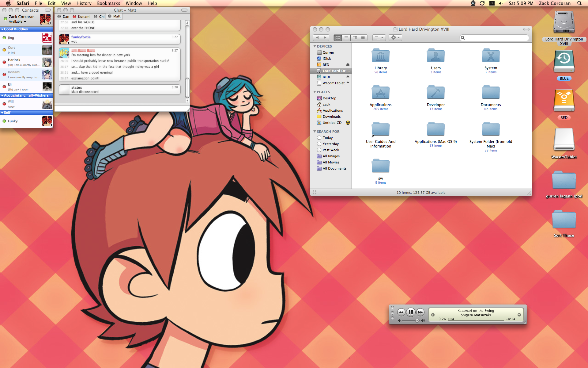This screenshot has width=588, height=368.
Task: Switch Finder to list view
Action: point(346,37)
